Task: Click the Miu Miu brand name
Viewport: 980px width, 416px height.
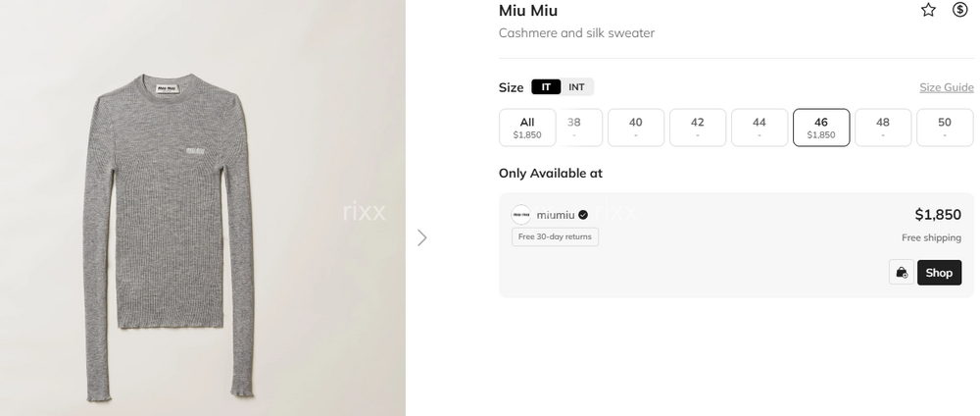Action: (528, 11)
